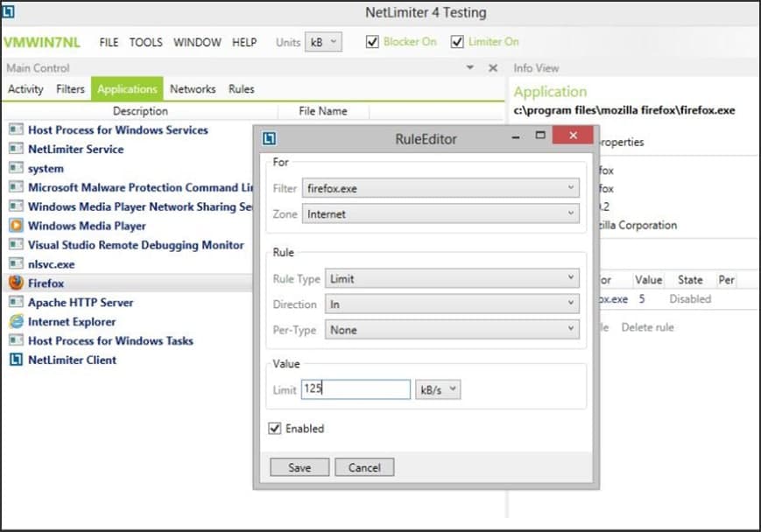
Task: Click the Cancel button
Action: tap(364, 468)
